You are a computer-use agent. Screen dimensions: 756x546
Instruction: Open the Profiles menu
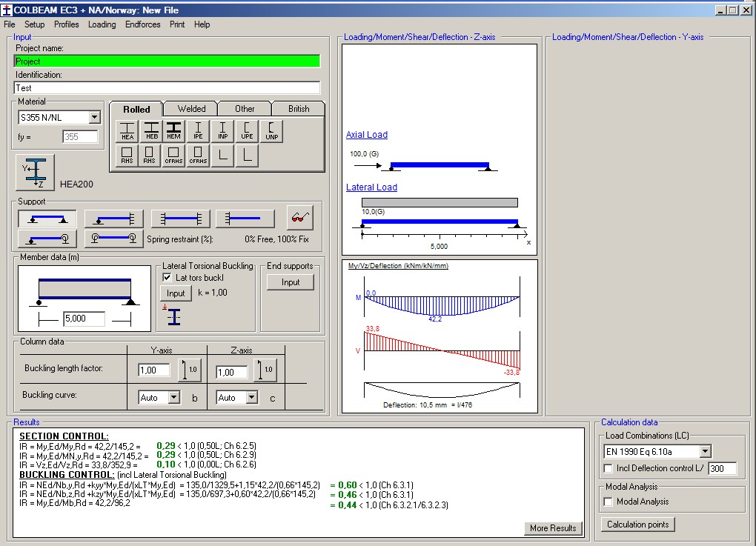point(66,24)
